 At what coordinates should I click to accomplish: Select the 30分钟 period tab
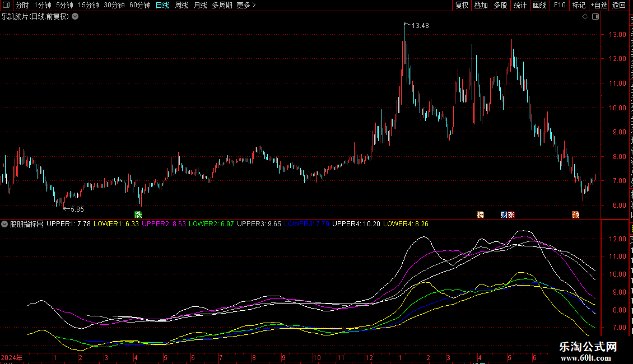114,5
